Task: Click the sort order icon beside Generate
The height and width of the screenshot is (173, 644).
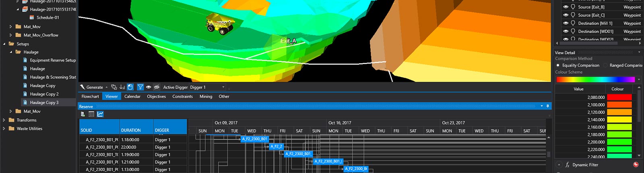Action: point(122,87)
